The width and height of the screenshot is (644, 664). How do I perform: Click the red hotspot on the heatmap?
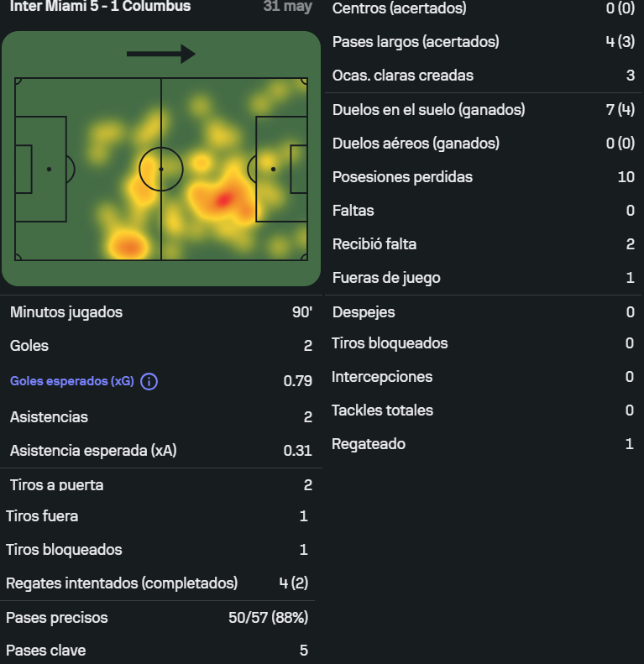[223, 199]
